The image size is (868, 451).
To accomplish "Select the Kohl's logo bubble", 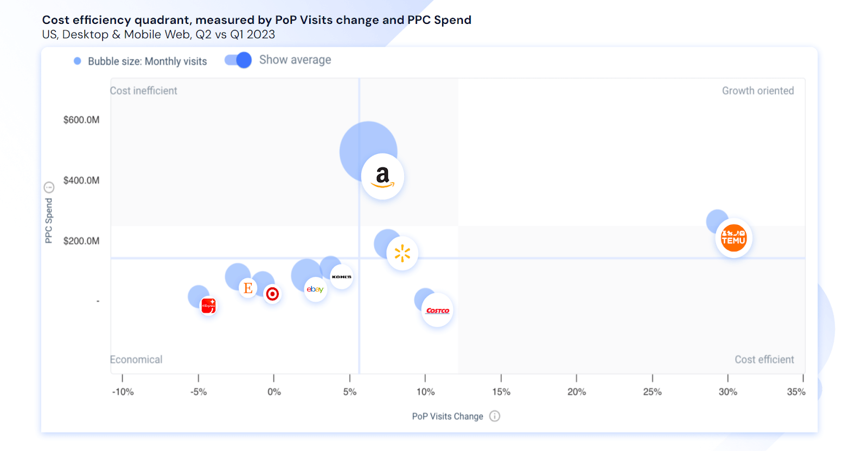I will point(342,276).
